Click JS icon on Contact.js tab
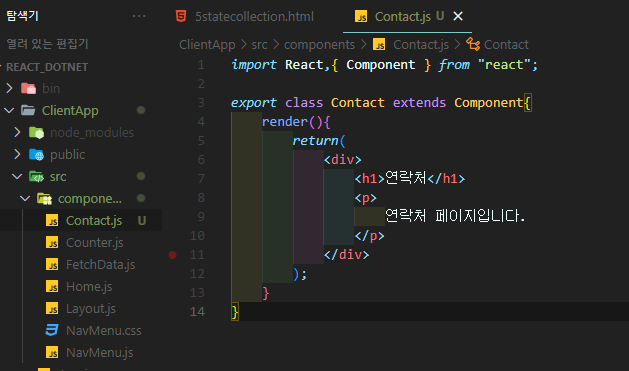Viewport: 629px width, 371px height. pos(361,16)
